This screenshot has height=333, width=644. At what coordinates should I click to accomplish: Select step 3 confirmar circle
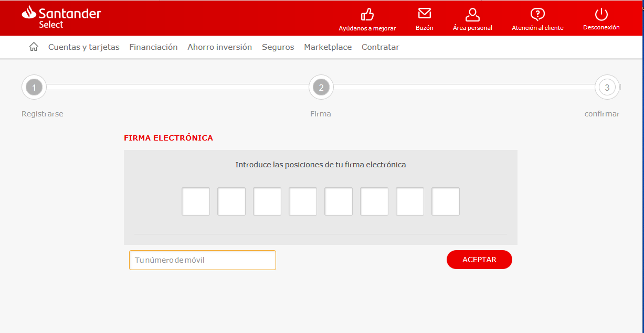click(x=607, y=87)
